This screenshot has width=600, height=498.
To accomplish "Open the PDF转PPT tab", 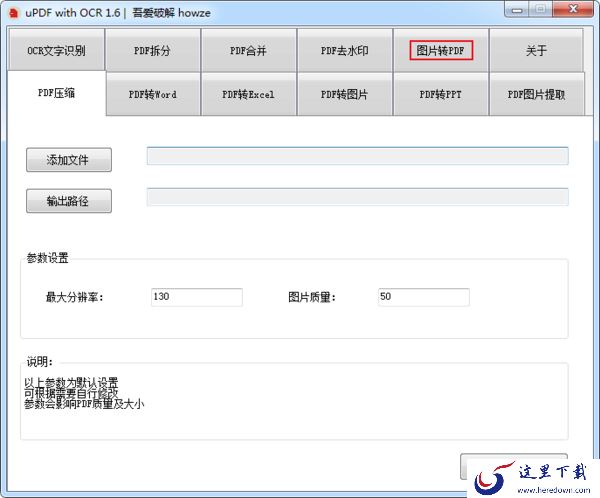I will [x=441, y=94].
